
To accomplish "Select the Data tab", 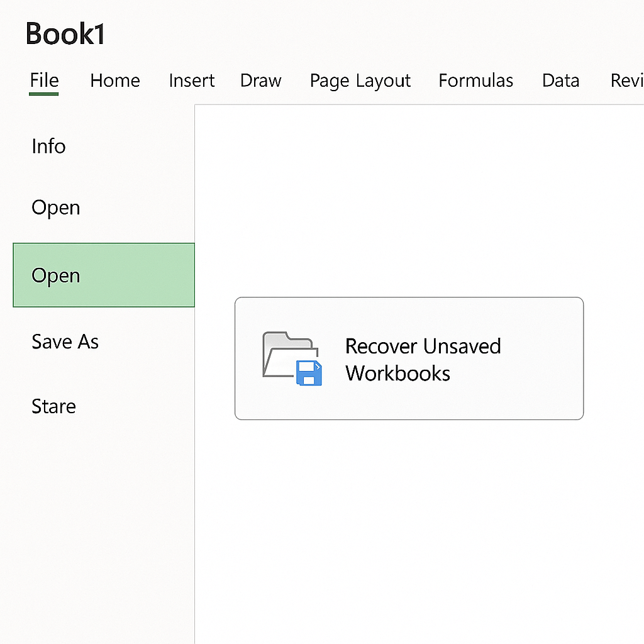I will pyautogui.click(x=560, y=80).
